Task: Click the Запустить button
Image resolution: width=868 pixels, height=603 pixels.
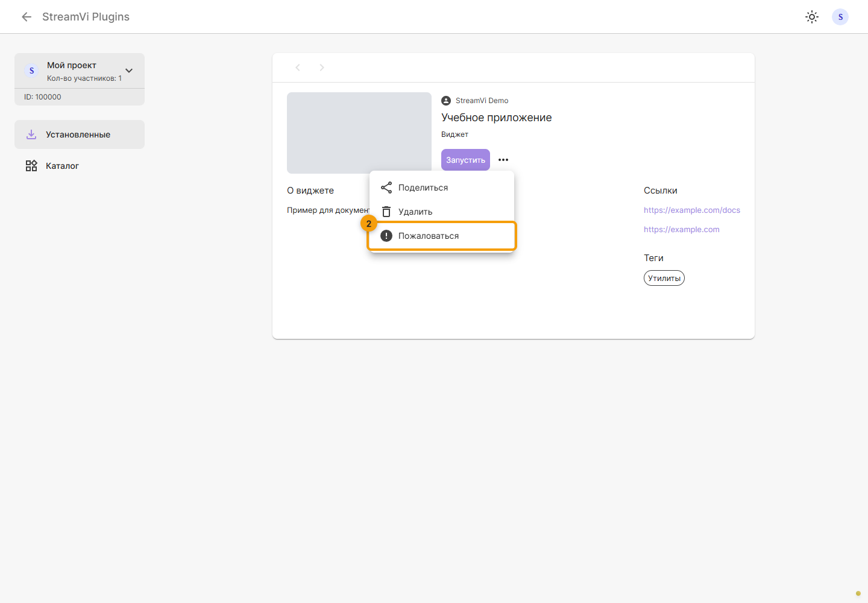Action: click(465, 160)
